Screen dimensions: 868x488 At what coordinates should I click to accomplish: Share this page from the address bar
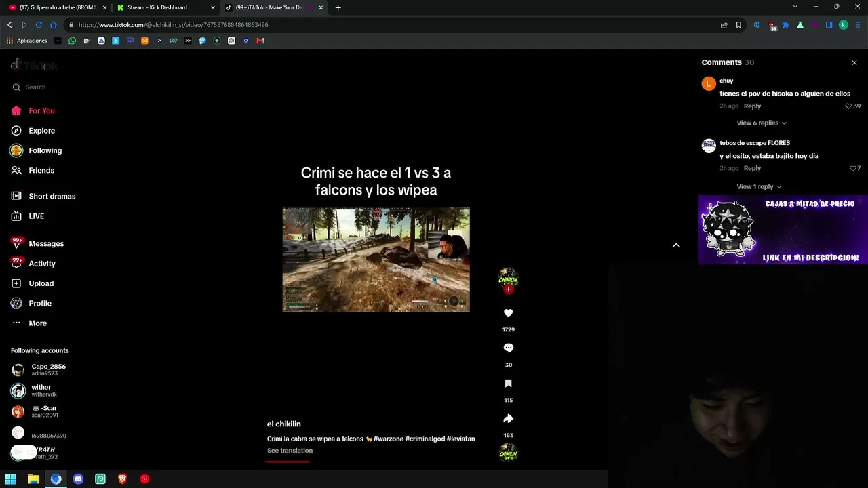pos(724,25)
